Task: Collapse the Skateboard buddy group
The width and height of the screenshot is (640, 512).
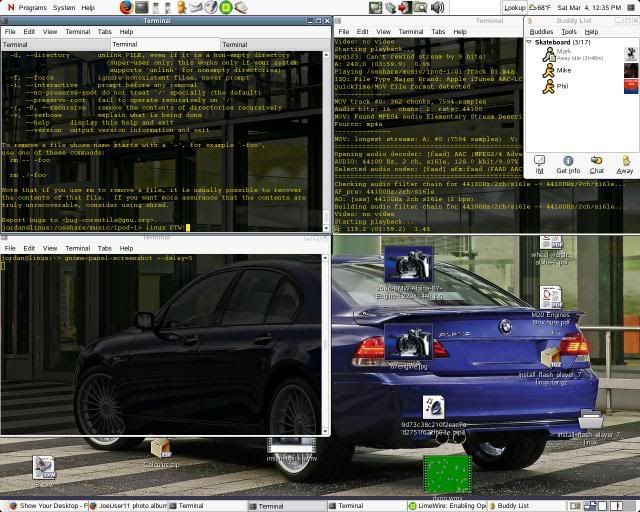Action: 529,42
